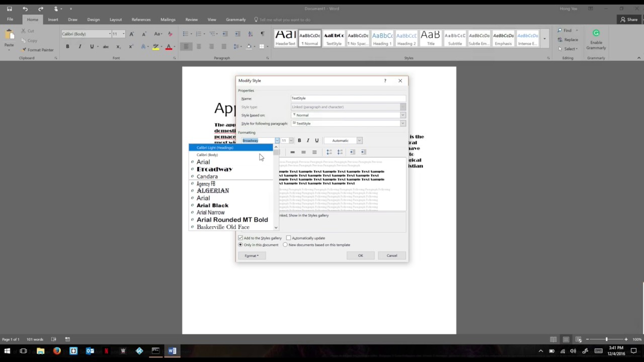Increase paragraph spacing in Modify Style dialog

(329, 152)
